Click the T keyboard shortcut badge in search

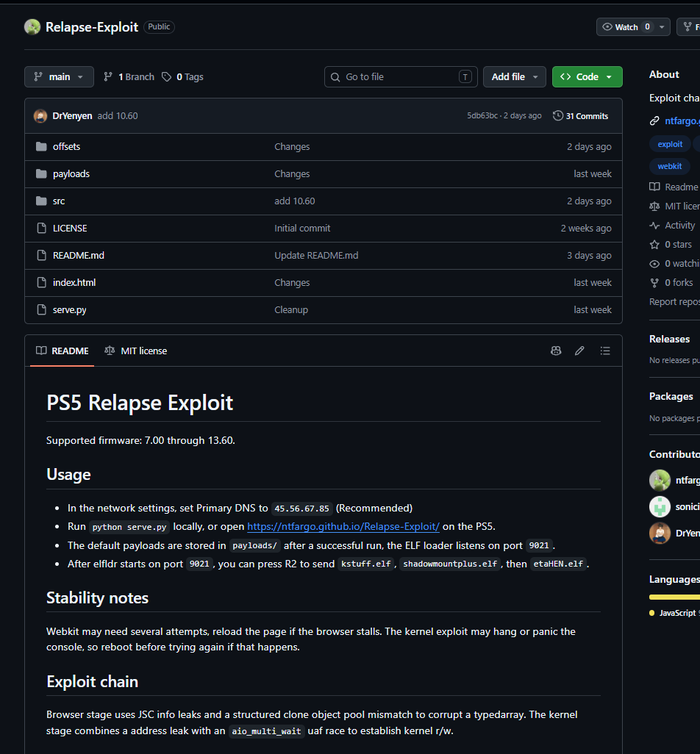tap(465, 77)
